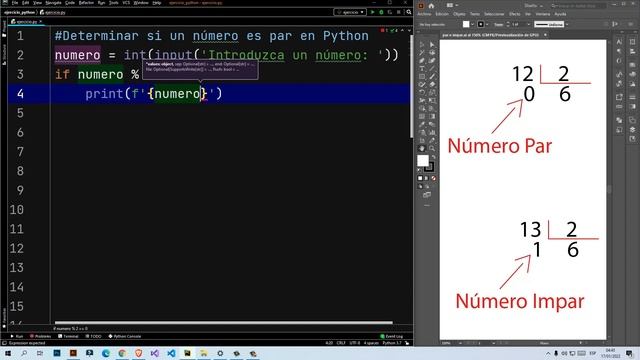Swap fill and stroke colors in Illustrator toolbar

point(433,157)
